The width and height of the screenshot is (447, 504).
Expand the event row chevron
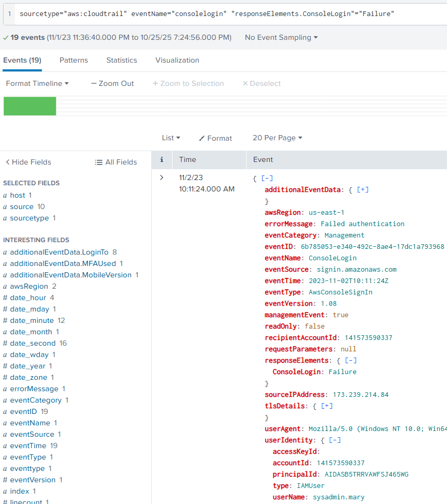click(162, 177)
